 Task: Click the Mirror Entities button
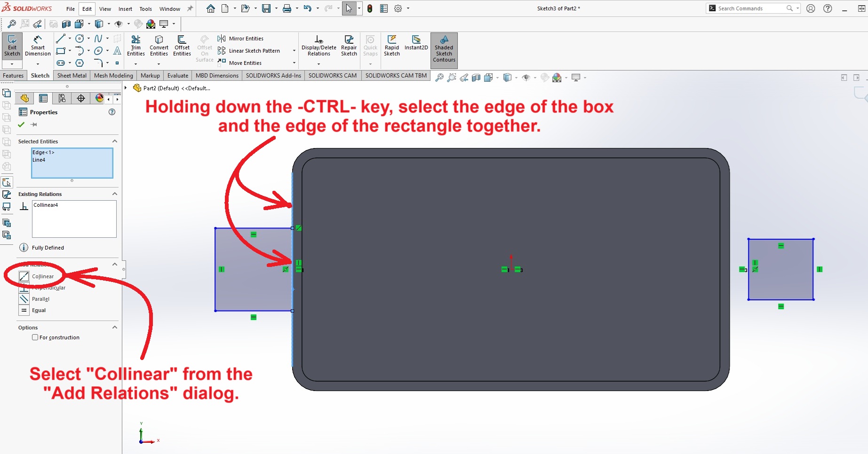246,39
